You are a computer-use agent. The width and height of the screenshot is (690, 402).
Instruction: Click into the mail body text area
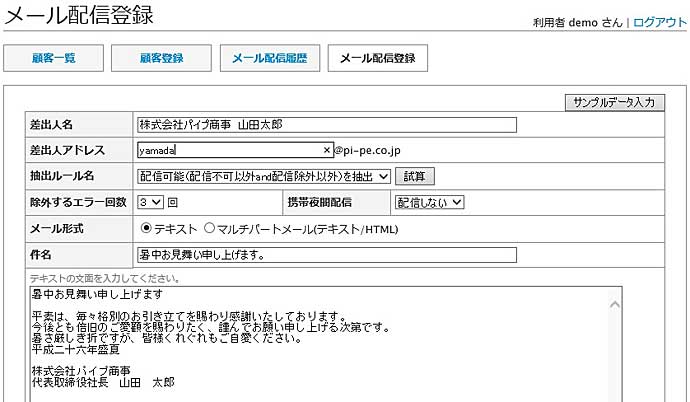click(326, 344)
